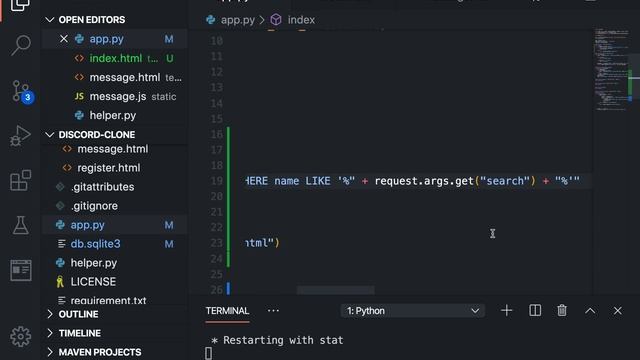Add a new terminal with plus icon
Image resolution: width=640 pixels, height=360 pixels.
[x=507, y=311]
